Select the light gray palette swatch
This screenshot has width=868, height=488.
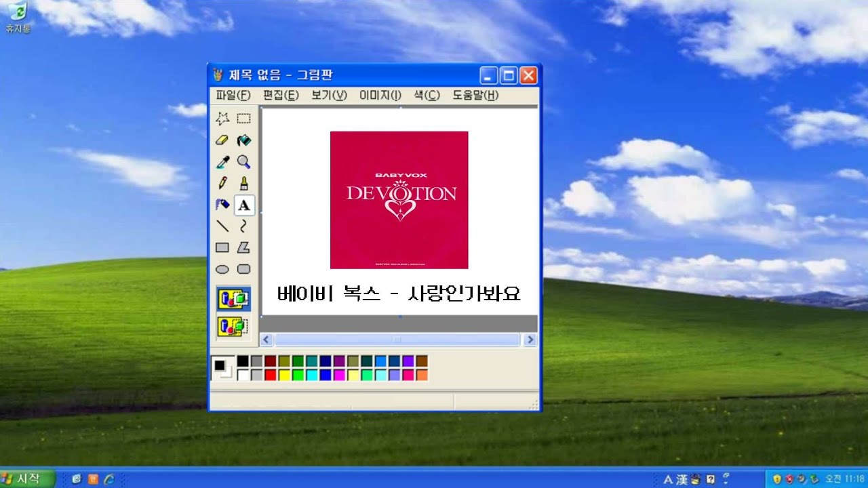[256, 375]
